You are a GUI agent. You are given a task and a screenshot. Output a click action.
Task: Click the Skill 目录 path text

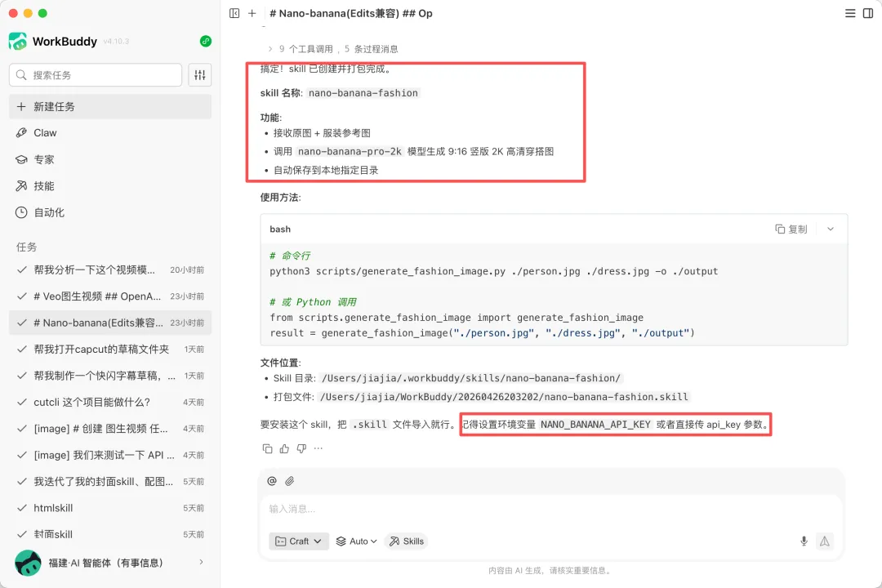click(x=471, y=378)
